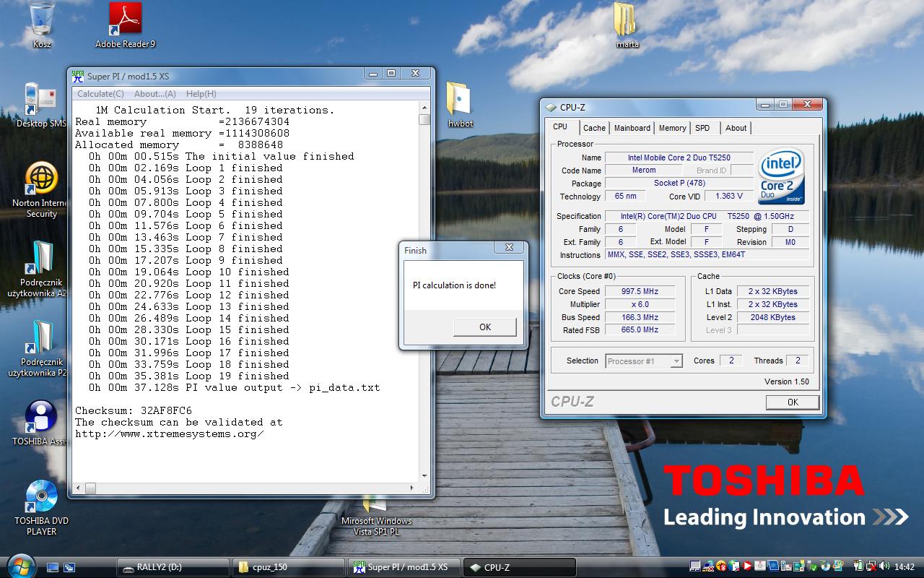The width and height of the screenshot is (924, 578).
Task: Switch to CPU-Z taskbar button
Action: coord(519,567)
